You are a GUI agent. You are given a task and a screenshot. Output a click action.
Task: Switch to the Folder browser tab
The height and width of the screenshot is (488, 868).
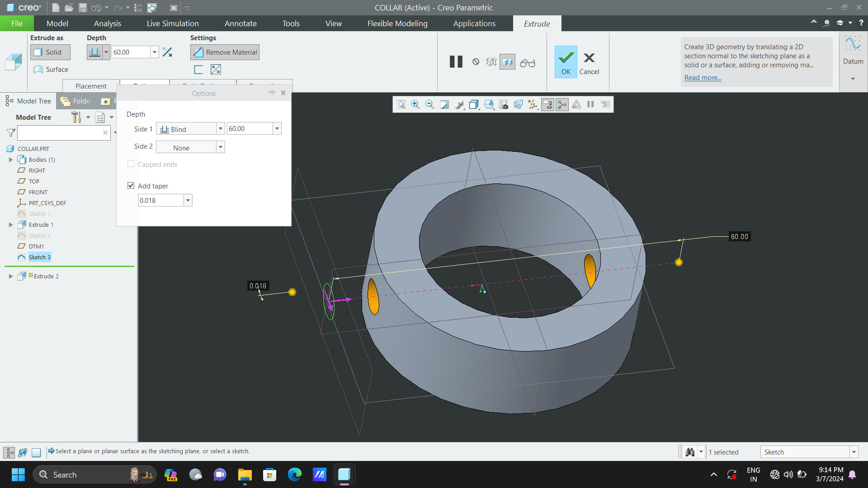(76, 101)
